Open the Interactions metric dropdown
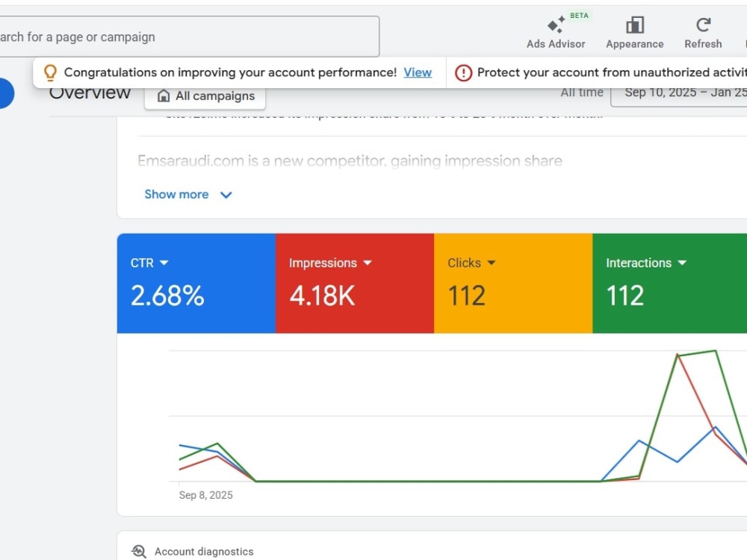Image resolution: width=747 pixels, height=560 pixels. click(x=646, y=263)
